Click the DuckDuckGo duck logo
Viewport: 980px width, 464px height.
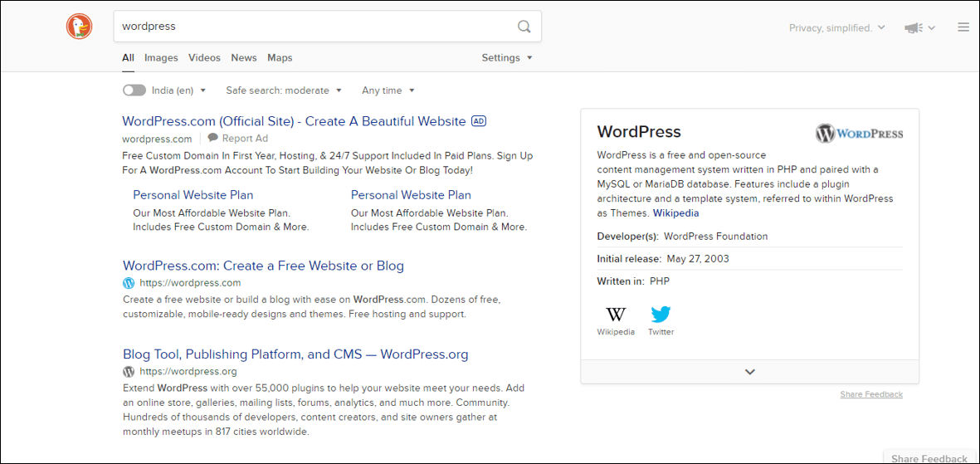click(x=80, y=27)
